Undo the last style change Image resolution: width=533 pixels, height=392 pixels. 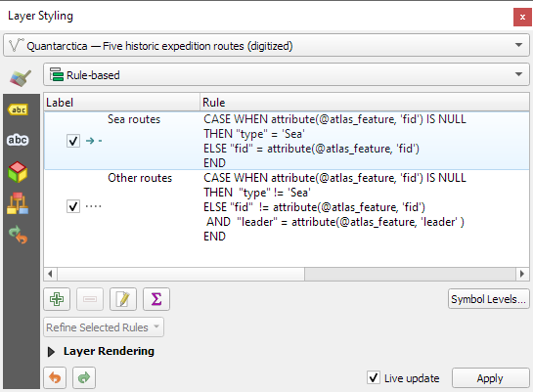55,377
